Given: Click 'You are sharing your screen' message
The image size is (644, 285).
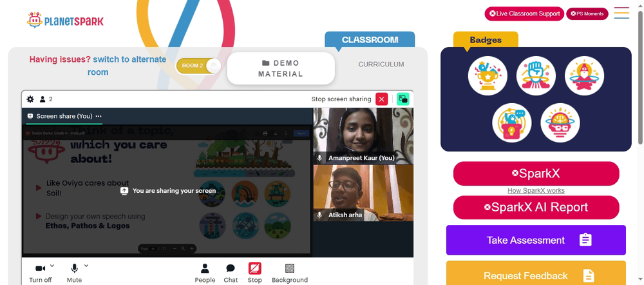Looking at the screenshot, I should tap(168, 191).
